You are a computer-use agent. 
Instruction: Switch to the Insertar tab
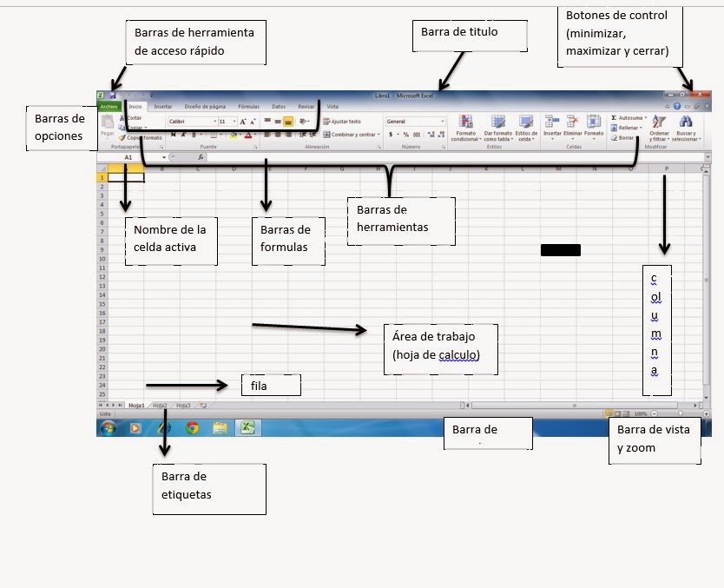(162, 106)
